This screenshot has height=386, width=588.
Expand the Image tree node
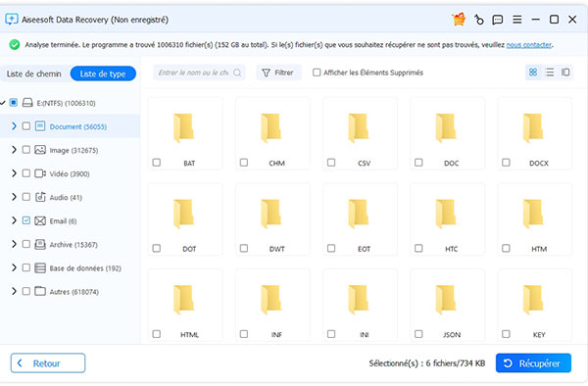[x=14, y=150]
